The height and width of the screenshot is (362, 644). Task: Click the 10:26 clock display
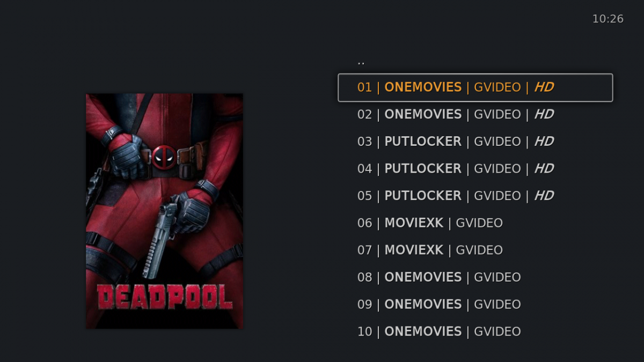pyautogui.click(x=608, y=19)
